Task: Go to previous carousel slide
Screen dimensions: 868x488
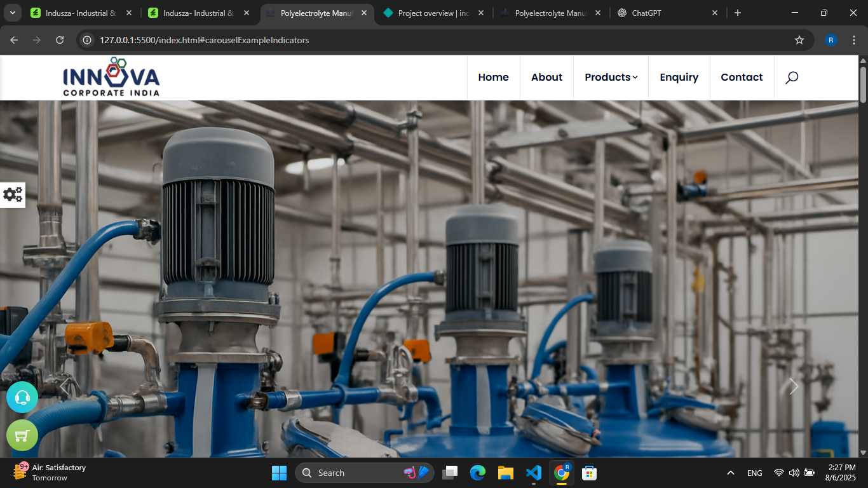Action: pyautogui.click(x=64, y=386)
